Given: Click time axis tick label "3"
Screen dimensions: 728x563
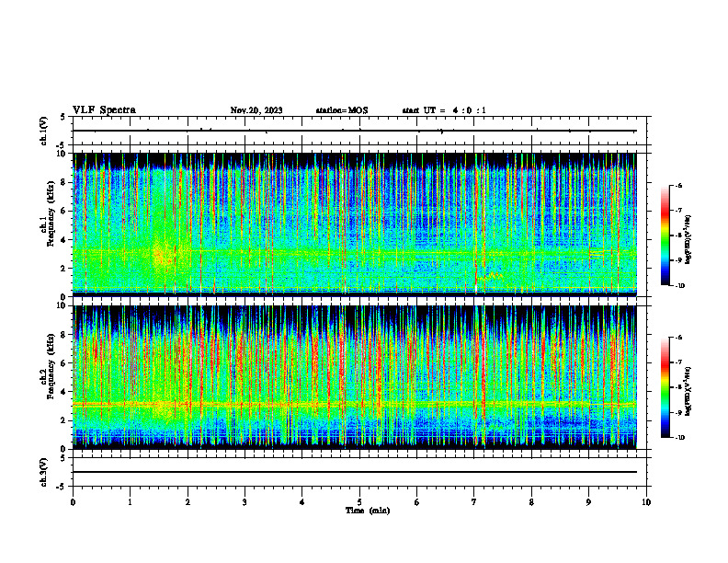Looking at the screenshot, I should pos(245,502).
